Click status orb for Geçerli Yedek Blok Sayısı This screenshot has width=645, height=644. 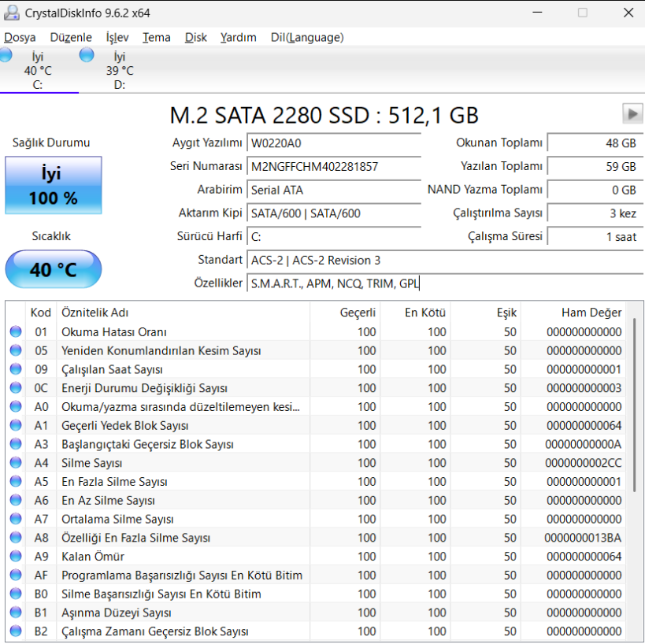[x=16, y=425]
